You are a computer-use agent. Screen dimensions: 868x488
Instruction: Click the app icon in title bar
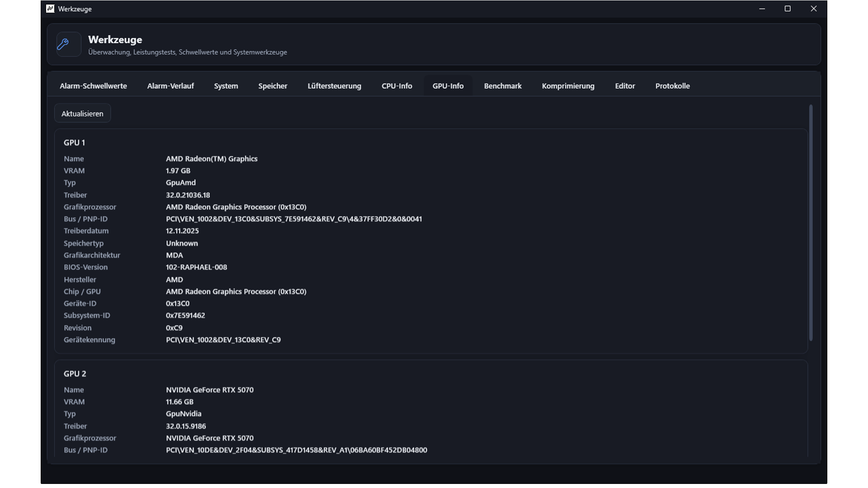click(x=50, y=9)
